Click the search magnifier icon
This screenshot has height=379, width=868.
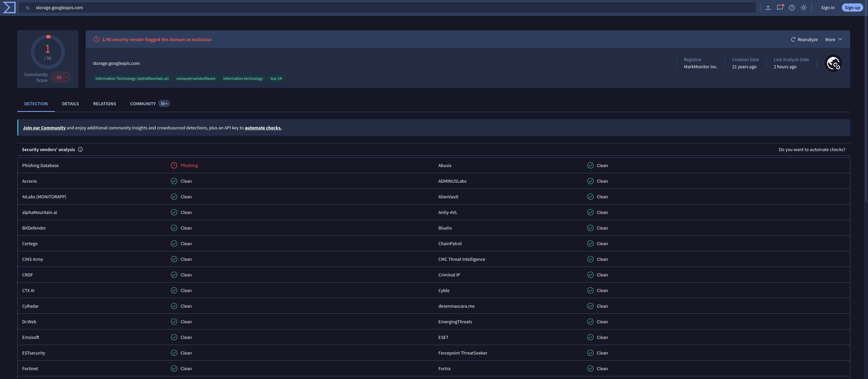point(28,8)
